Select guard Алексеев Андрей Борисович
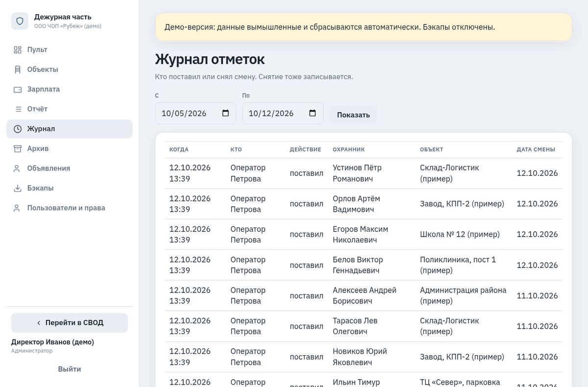The height and width of the screenshot is (387, 588). (x=365, y=295)
